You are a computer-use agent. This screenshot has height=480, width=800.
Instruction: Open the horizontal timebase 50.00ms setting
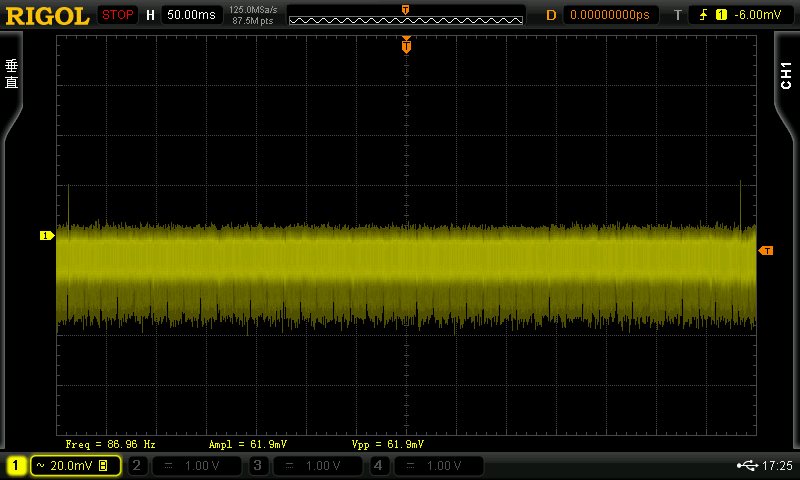[x=192, y=15]
